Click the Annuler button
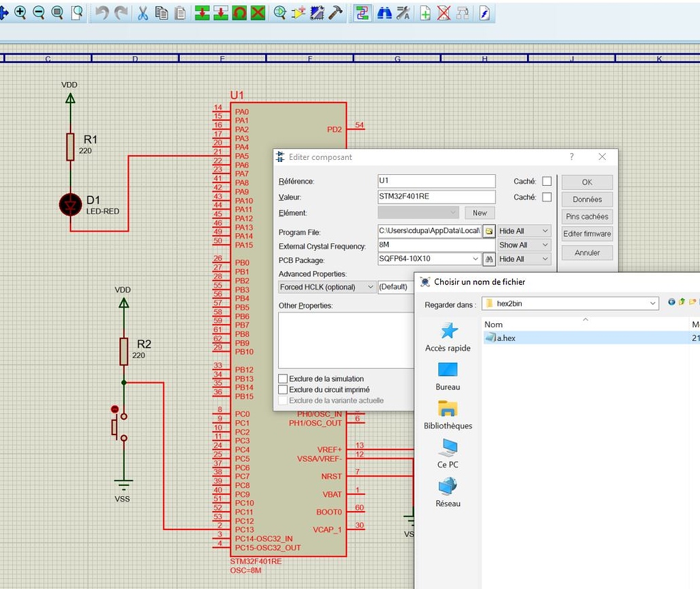Viewport: 700px width, 589px height. point(587,252)
